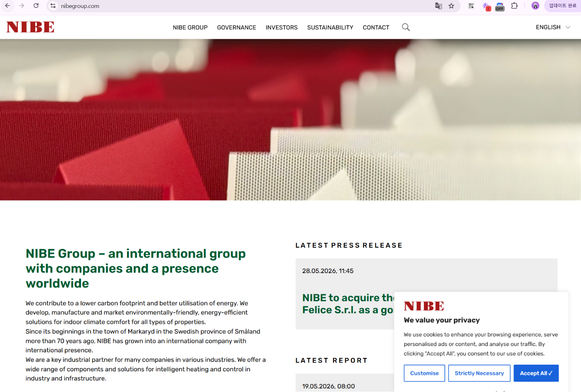Click the 'NIBE Group – an international group' heading
Image resolution: width=581 pixels, height=392 pixels.
click(x=136, y=268)
